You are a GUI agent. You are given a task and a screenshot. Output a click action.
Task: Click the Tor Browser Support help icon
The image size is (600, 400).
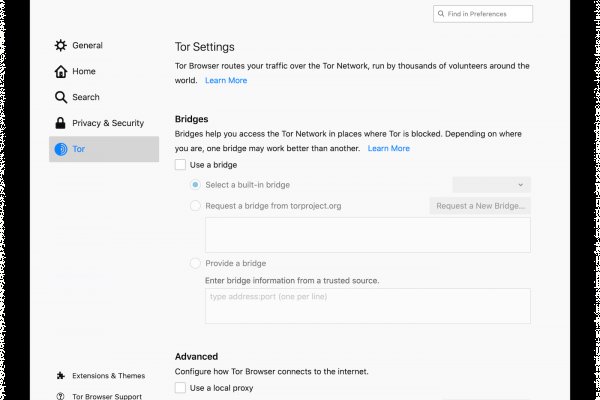[61, 396]
